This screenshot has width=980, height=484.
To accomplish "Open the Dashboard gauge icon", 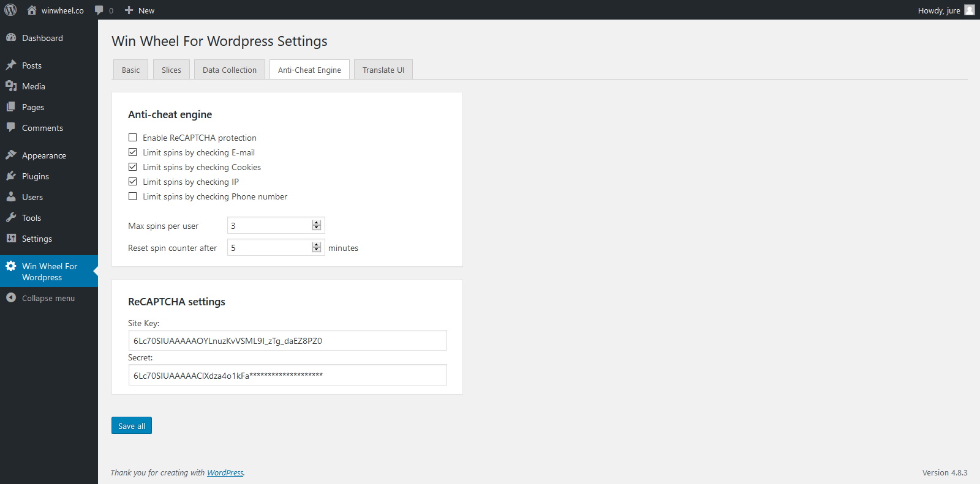I will coord(11,38).
